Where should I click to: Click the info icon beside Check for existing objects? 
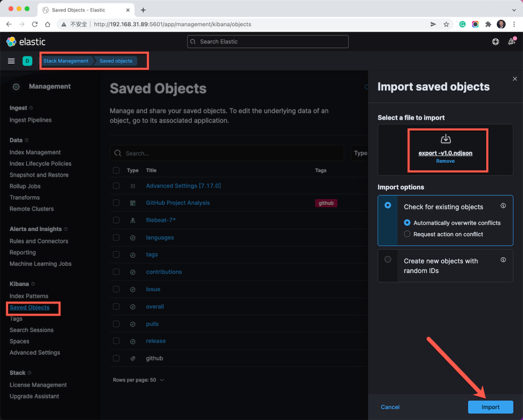pos(503,206)
